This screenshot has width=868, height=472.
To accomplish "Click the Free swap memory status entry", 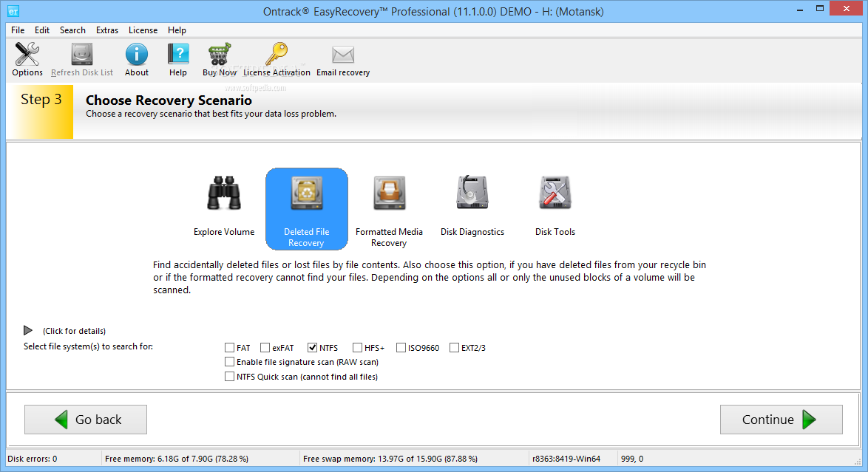I will pos(390,459).
